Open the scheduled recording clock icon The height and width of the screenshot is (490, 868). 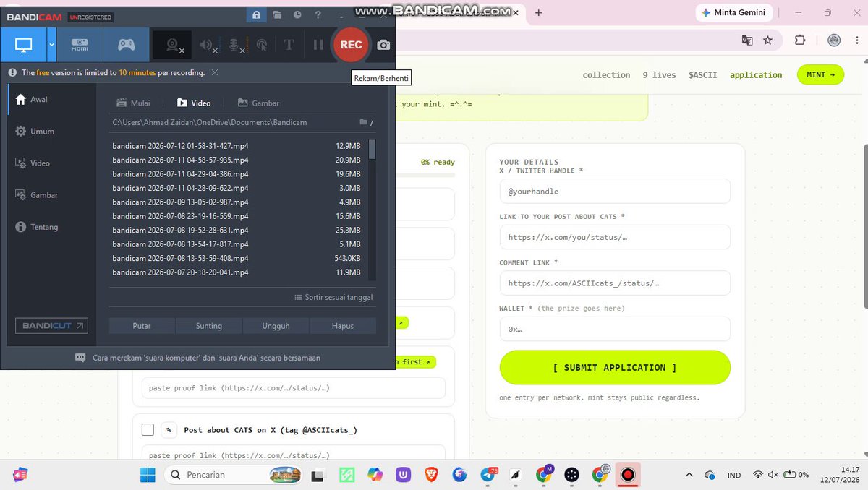click(297, 14)
